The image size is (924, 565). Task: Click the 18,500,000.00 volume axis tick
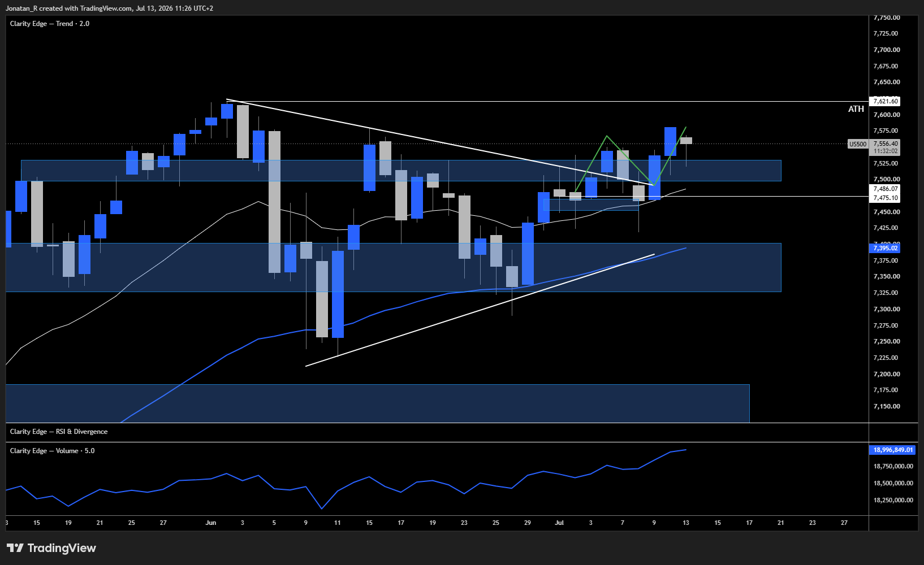(893, 483)
